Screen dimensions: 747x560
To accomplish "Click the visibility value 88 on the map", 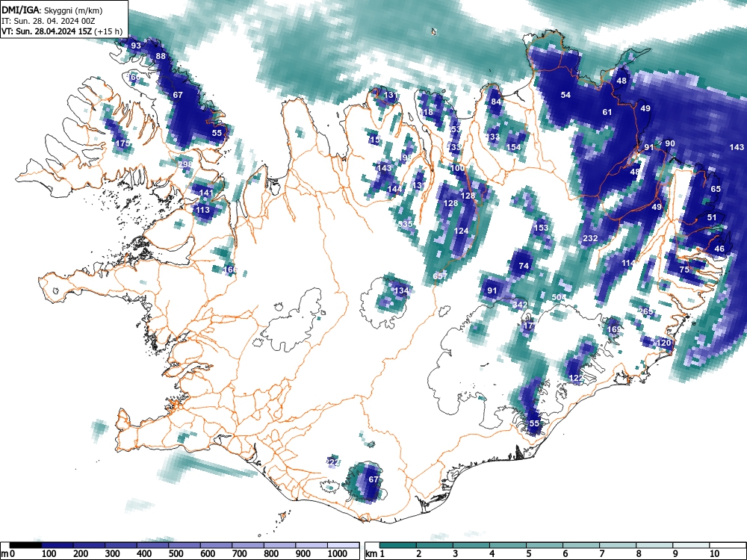I will click(x=161, y=56).
